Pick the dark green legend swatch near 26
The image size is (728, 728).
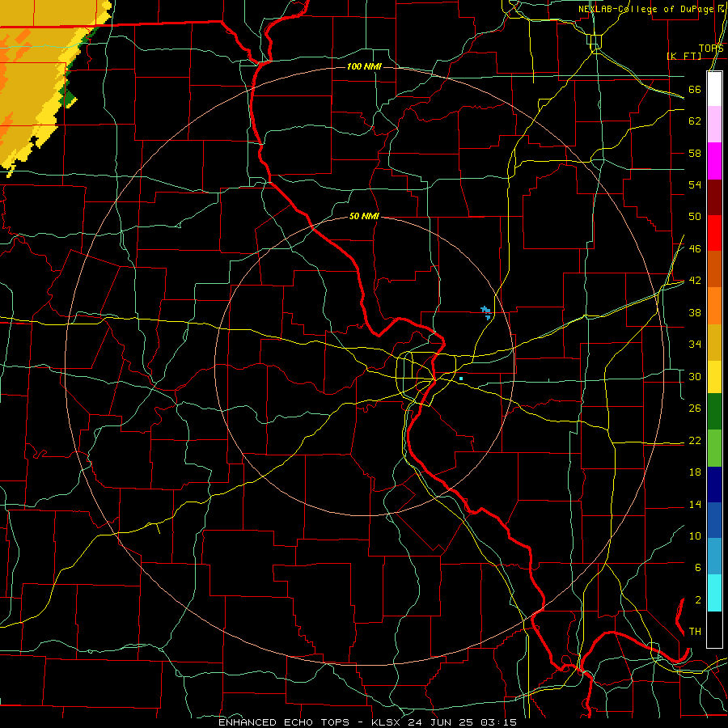(x=714, y=412)
